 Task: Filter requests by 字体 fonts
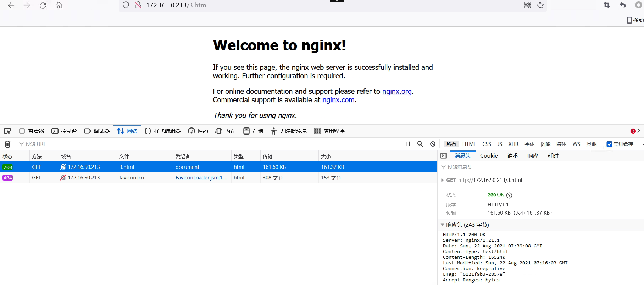529,144
